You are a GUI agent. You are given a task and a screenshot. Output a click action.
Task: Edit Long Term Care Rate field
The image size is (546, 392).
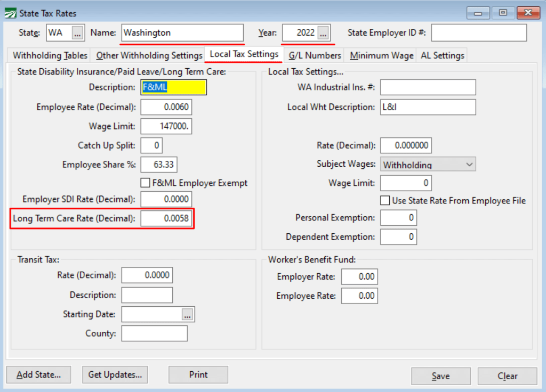click(166, 218)
